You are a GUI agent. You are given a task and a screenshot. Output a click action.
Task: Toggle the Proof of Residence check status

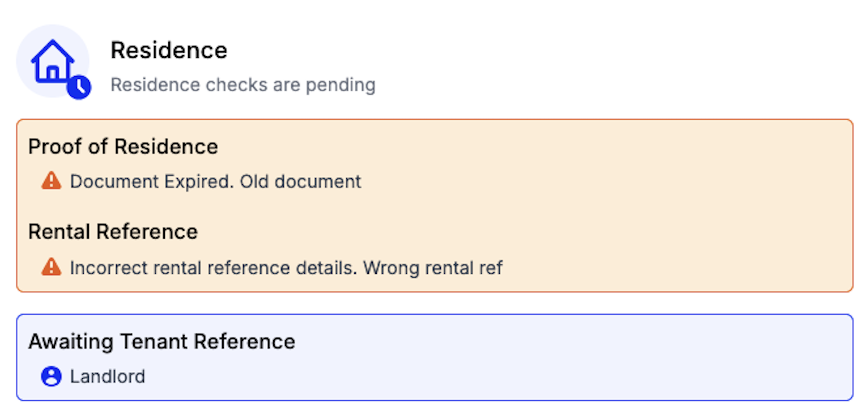pos(123,147)
